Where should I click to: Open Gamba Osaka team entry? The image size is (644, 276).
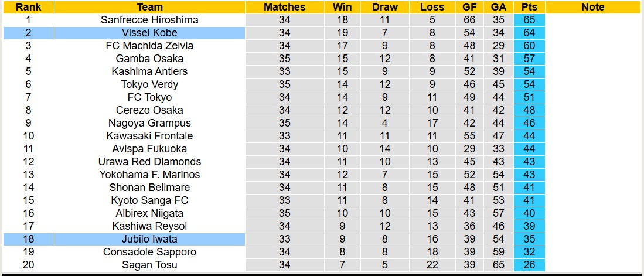149,59
